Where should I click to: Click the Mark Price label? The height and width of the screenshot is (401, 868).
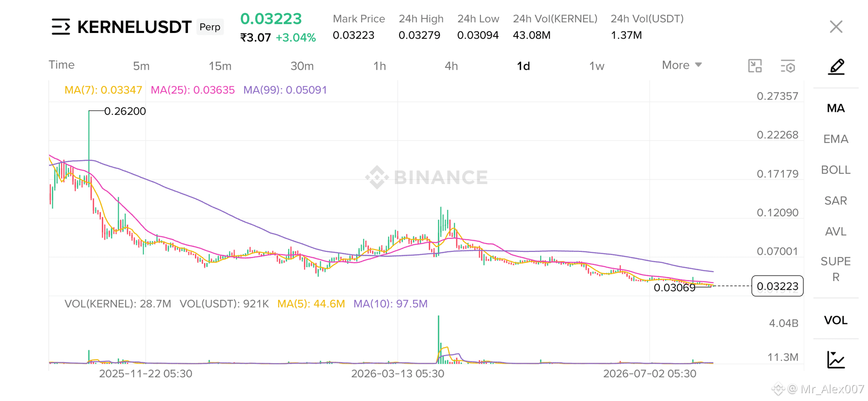(359, 19)
